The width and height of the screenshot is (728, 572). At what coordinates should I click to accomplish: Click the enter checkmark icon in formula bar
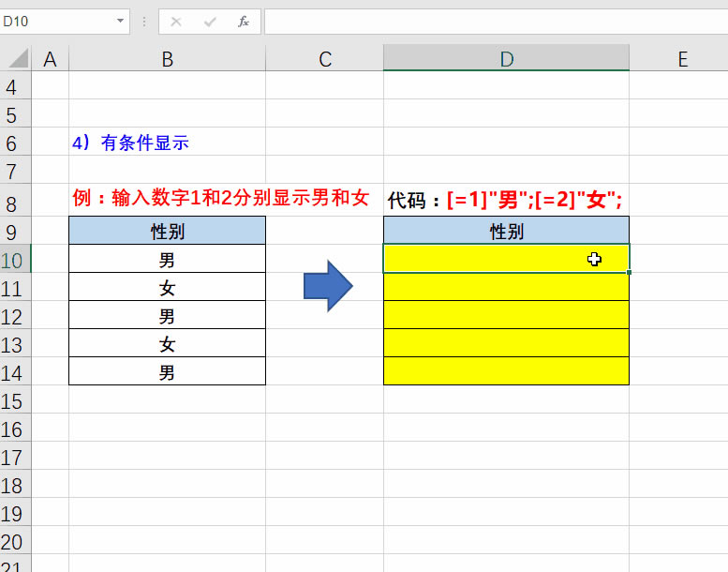[x=210, y=22]
